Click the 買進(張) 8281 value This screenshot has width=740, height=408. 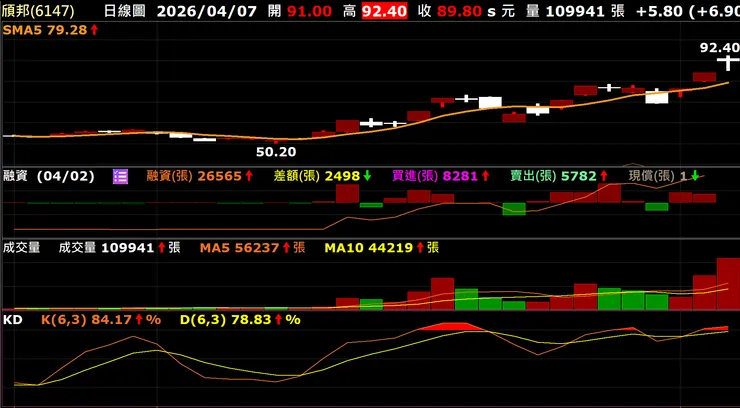click(441, 177)
